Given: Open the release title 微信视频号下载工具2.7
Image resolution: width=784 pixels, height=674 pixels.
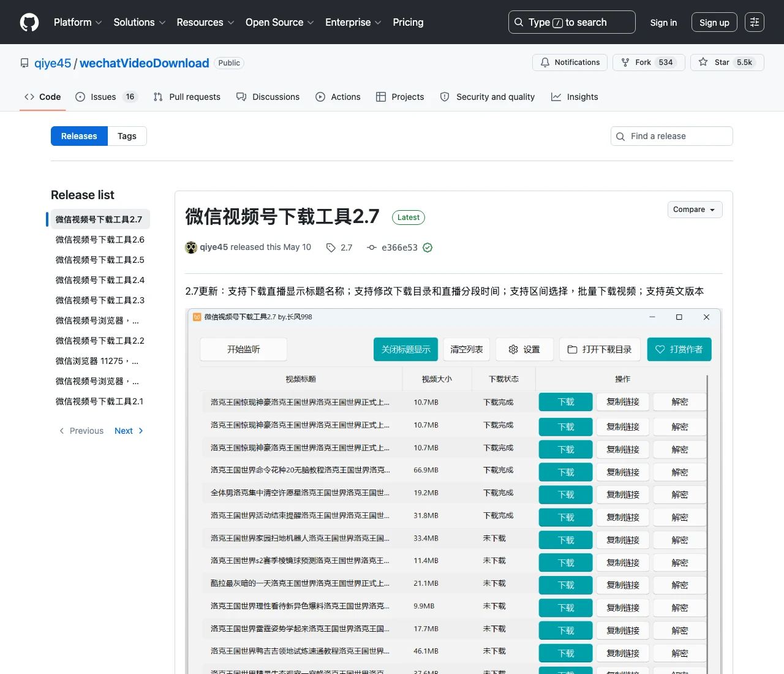Looking at the screenshot, I should tap(282, 216).
